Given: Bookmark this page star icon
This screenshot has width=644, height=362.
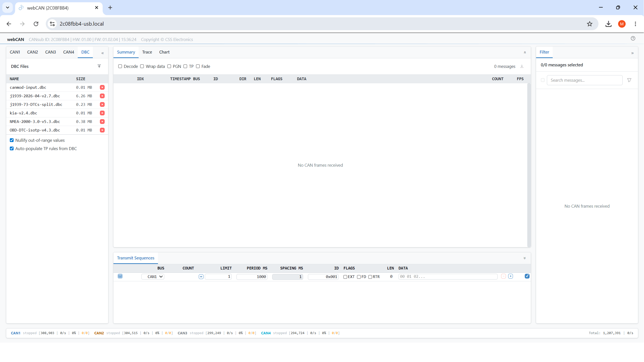Looking at the screenshot, I should coord(589,24).
